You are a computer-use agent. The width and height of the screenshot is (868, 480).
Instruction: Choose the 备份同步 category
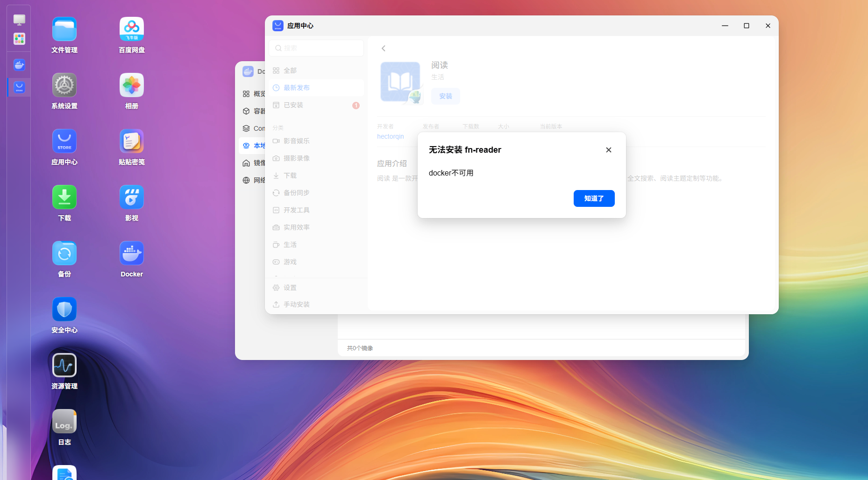(316, 193)
